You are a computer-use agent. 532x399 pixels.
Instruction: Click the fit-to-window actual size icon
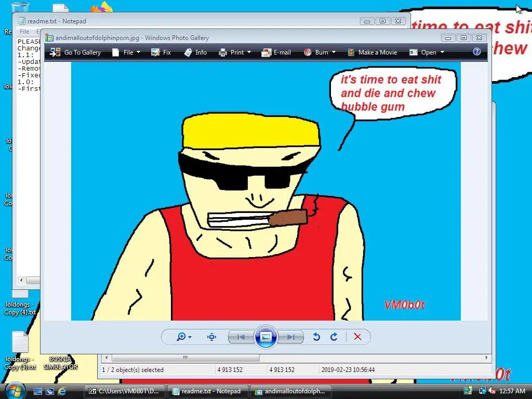(x=212, y=337)
